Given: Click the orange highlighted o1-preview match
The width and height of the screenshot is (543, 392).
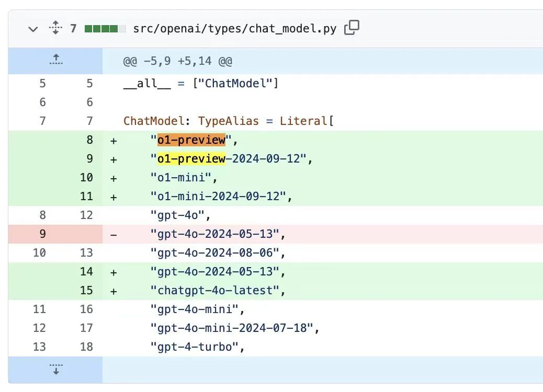Looking at the screenshot, I should coord(191,140).
